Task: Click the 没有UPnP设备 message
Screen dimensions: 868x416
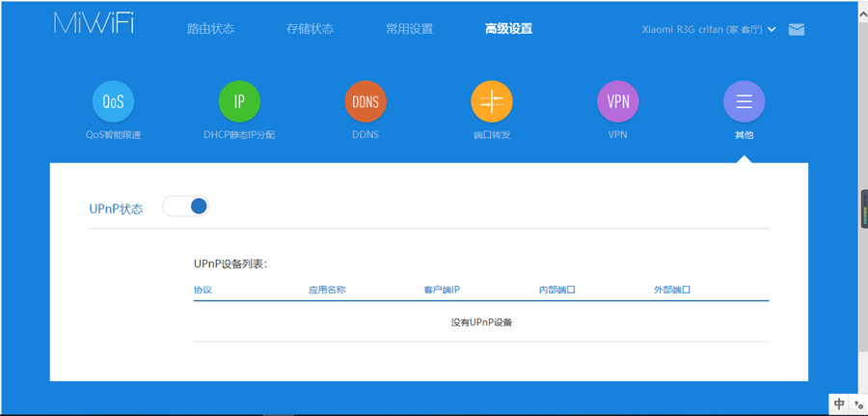Action: 481,322
